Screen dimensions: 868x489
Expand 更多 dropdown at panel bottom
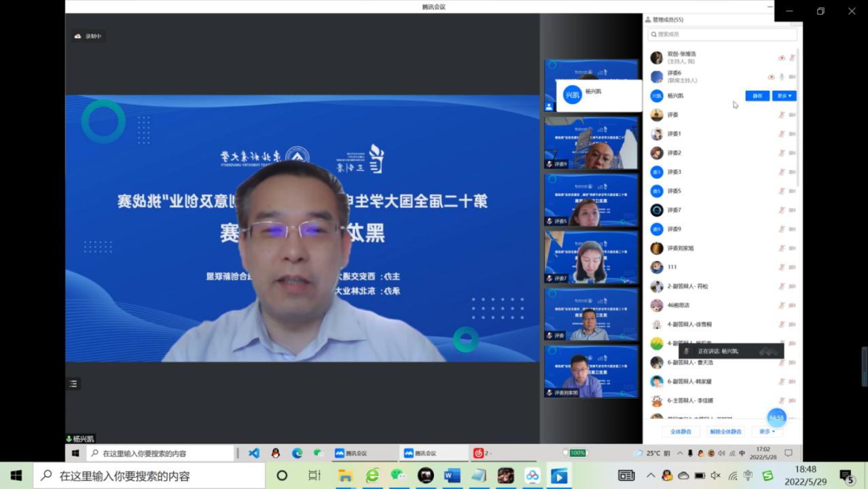[x=767, y=431]
